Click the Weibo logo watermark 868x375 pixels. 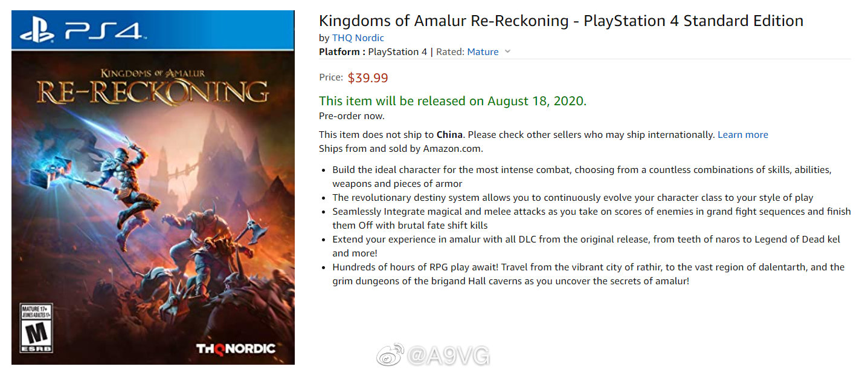(x=390, y=355)
